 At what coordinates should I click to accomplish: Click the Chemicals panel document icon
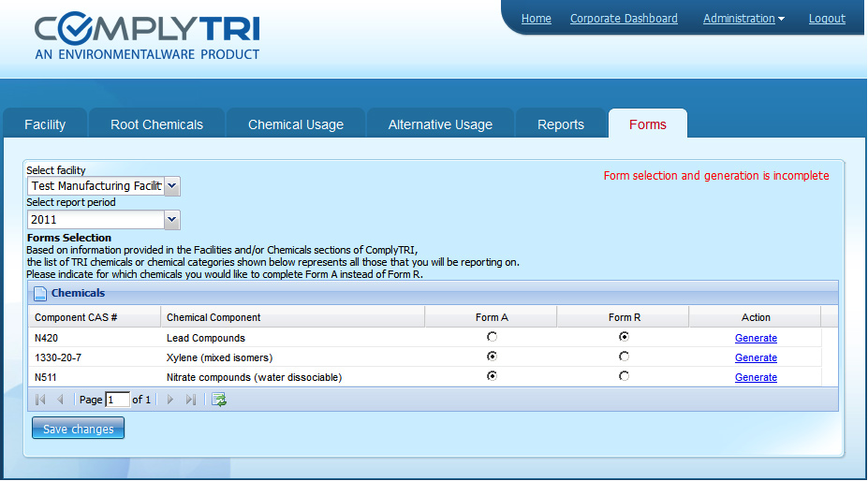(x=40, y=294)
